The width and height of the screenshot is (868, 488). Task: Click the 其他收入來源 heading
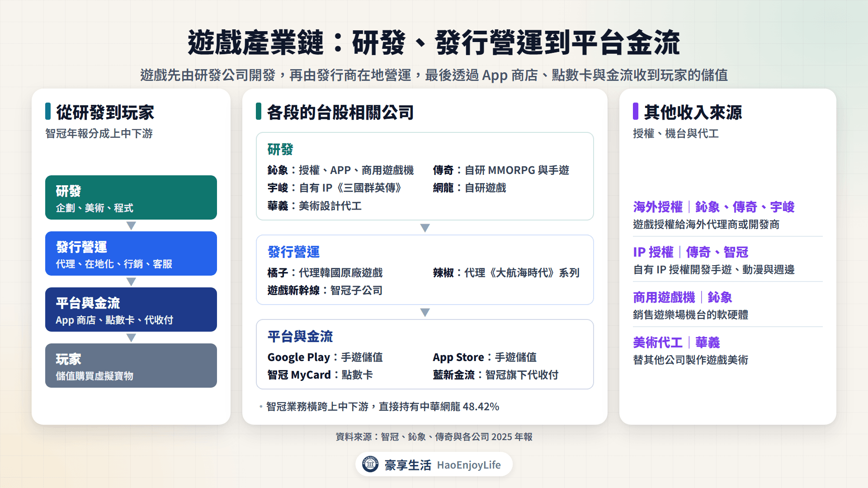(693, 112)
